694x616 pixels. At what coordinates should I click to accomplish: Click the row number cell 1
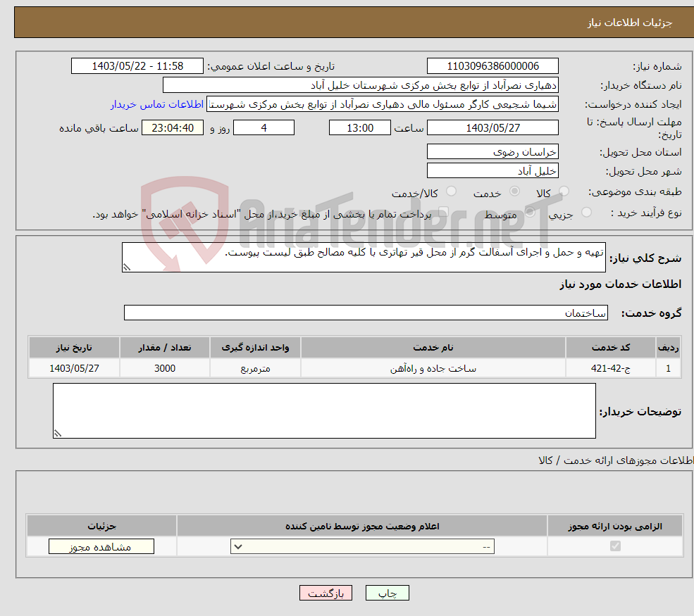668,368
